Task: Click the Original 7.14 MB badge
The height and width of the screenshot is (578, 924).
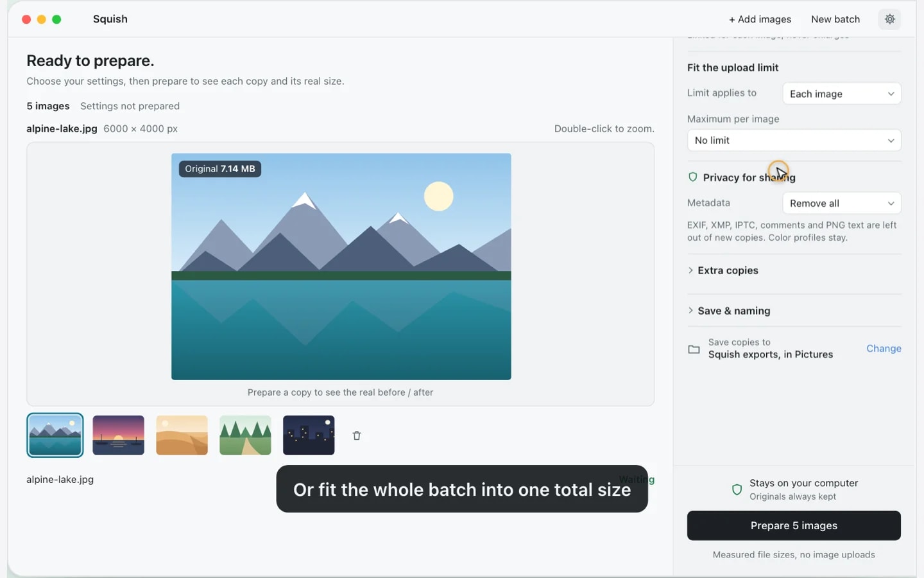Action: 220,169
